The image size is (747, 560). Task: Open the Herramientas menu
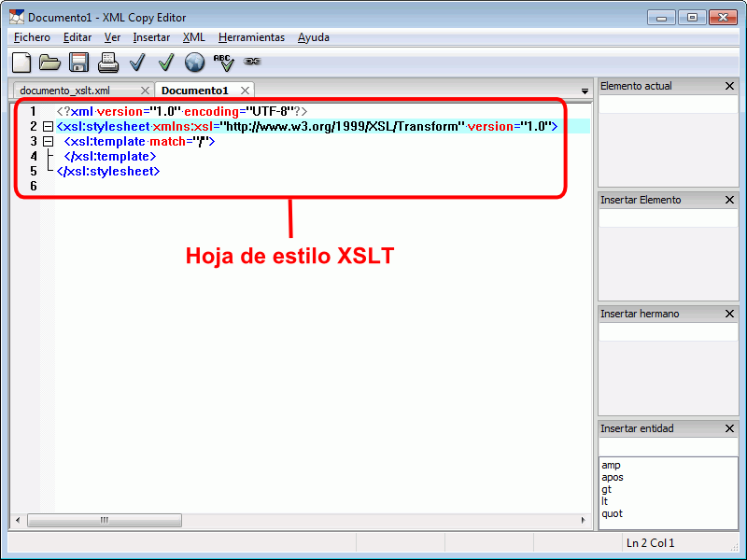tap(251, 37)
